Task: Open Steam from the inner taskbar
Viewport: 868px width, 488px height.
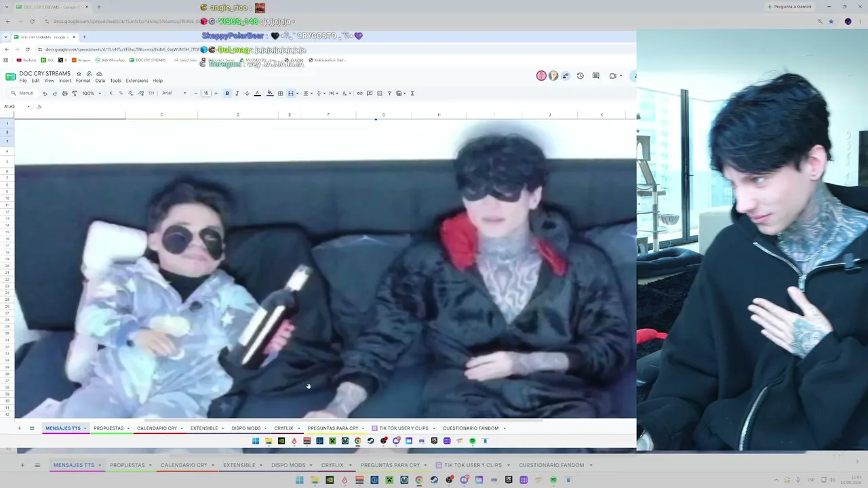Action: tap(370, 441)
